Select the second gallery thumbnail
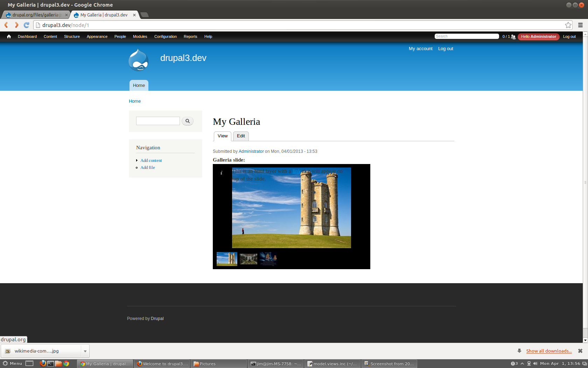The height and width of the screenshot is (368, 588). coord(248,259)
